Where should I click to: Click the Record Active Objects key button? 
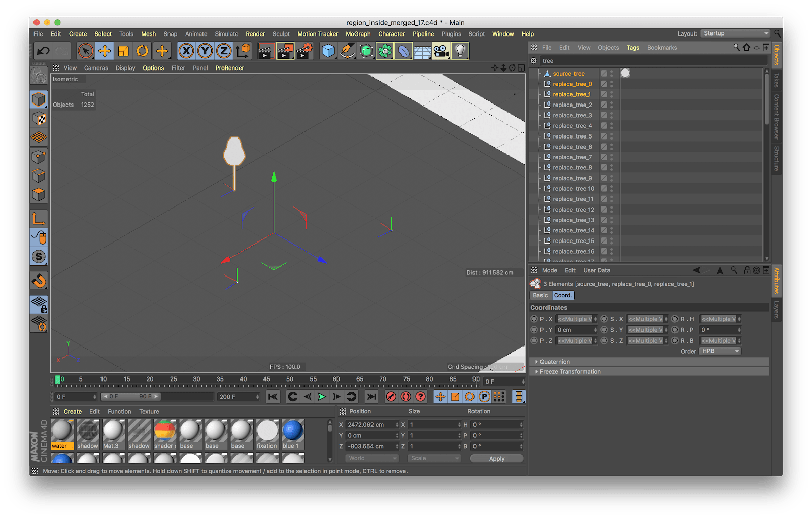391,397
